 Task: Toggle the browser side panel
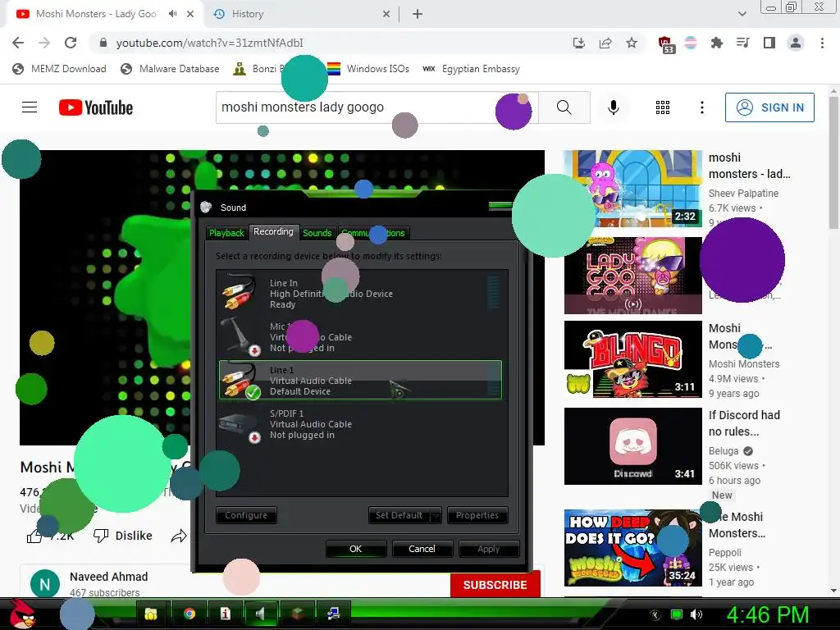(x=769, y=43)
